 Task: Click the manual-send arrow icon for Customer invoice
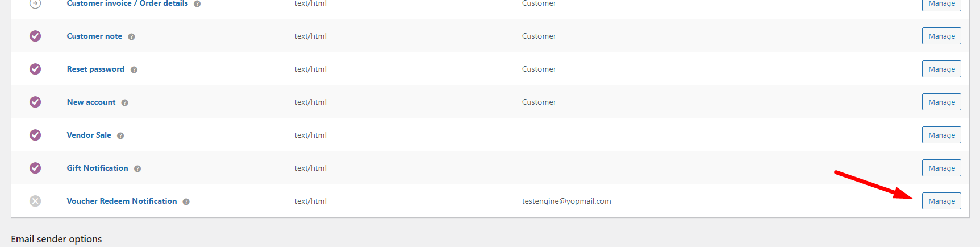[35, 3]
